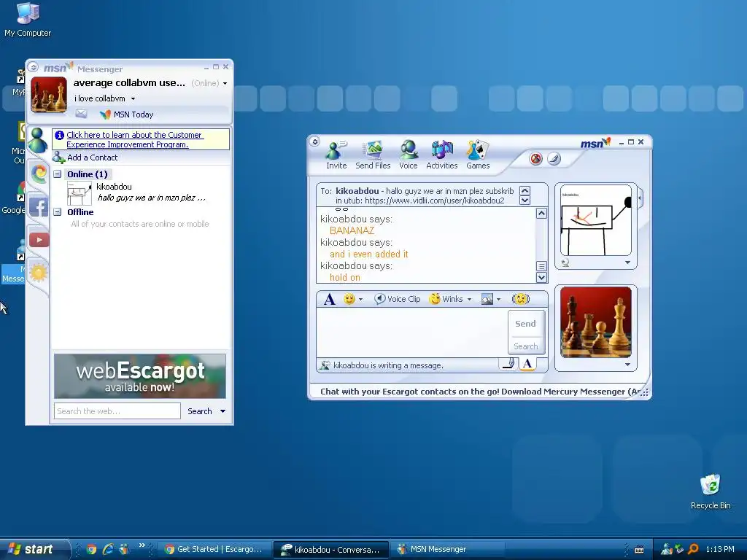Click the Mercury Messenger ad text

pos(480,392)
